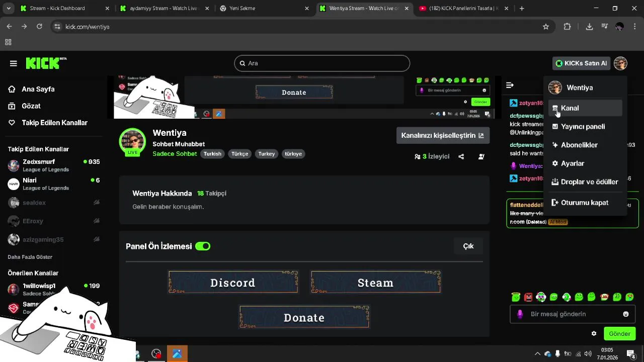Screen dimensions: 644x362
Task: Open the volume control in system tray
Action: 588,353
